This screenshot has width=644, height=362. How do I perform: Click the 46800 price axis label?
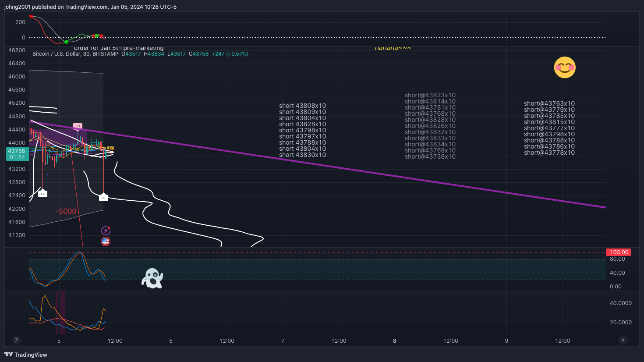pos(17,50)
